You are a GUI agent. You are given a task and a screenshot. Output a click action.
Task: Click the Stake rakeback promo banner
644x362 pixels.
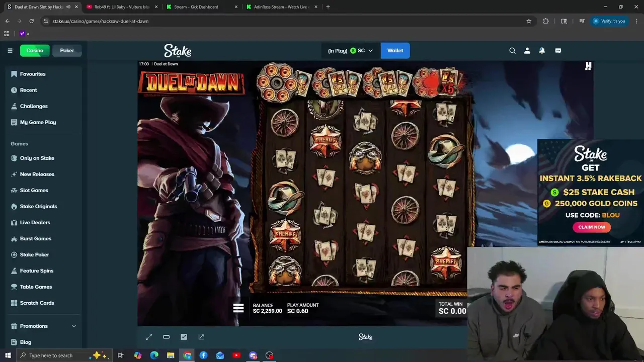pos(591,193)
